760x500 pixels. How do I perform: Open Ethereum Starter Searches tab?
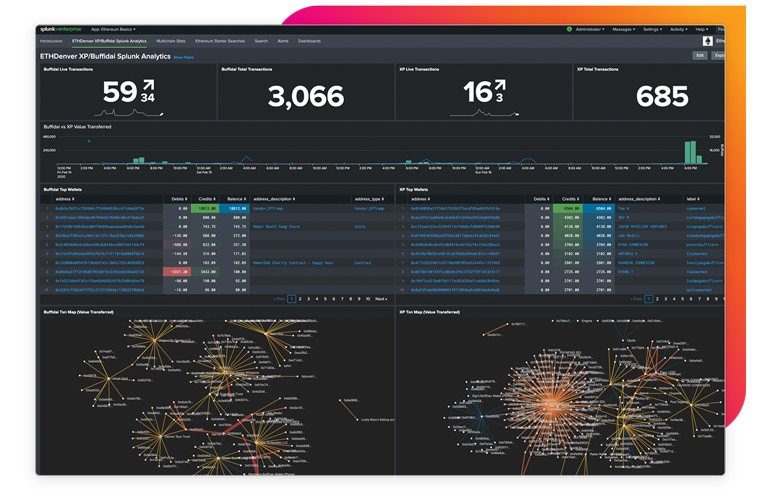click(220, 41)
